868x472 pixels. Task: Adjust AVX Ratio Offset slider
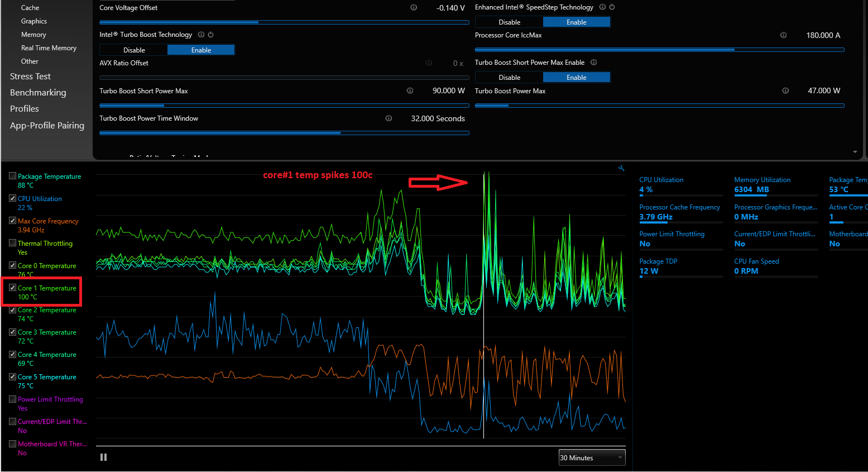point(284,78)
